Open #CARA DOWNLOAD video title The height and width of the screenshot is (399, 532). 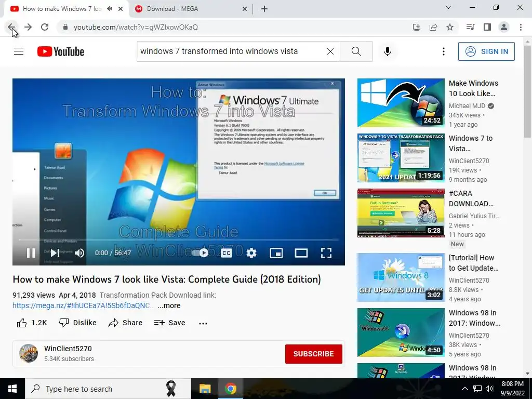point(471,198)
